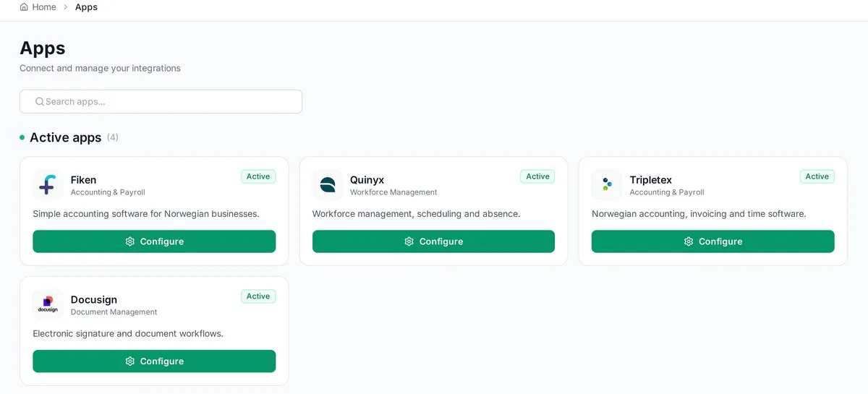Click the Home house icon in breadcrumb

point(24,7)
